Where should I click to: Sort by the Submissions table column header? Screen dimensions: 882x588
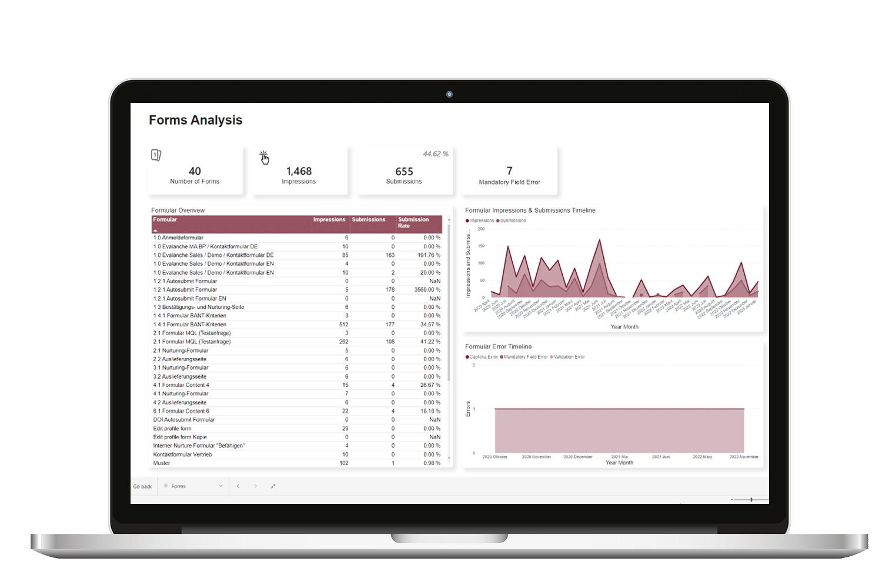pyautogui.click(x=369, y=220)
